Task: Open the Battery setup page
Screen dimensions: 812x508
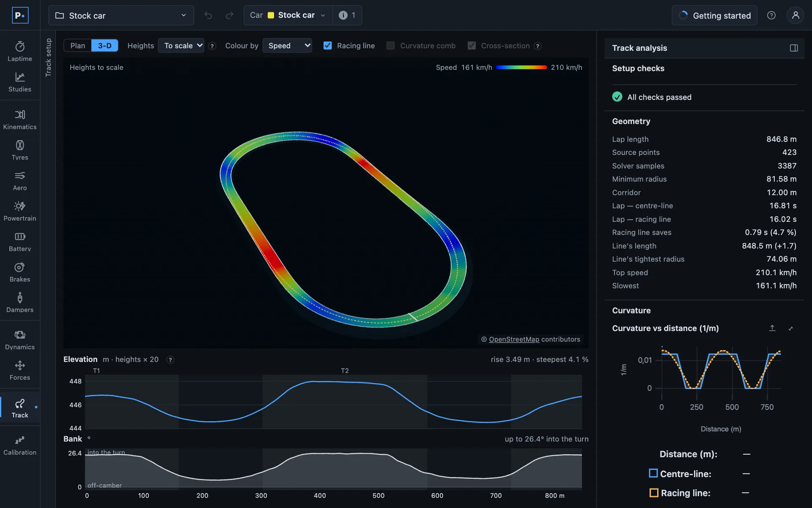Action: pyautogui.click(x=20, y=242)
